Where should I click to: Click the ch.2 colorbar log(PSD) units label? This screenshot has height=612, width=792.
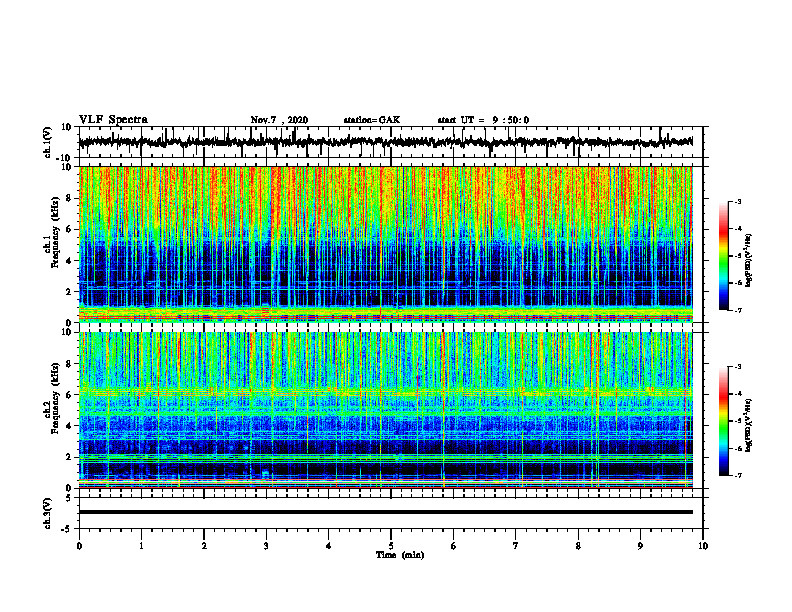pos(749,426)
